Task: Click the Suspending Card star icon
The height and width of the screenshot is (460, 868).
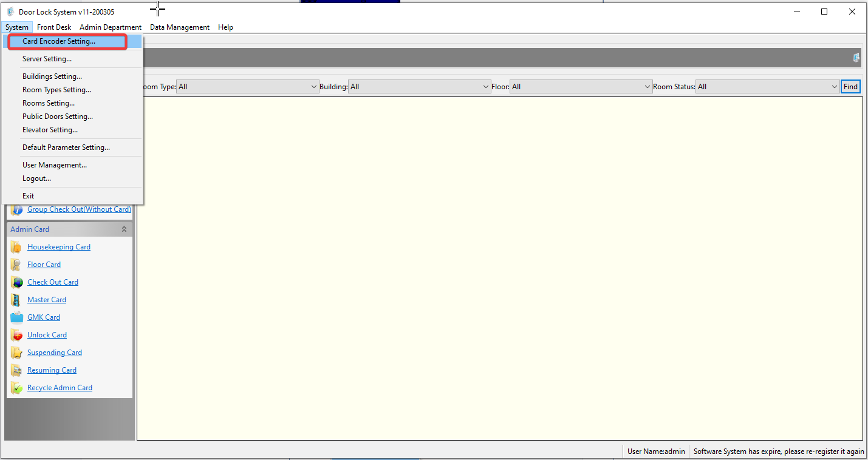Action: [16, 353]
